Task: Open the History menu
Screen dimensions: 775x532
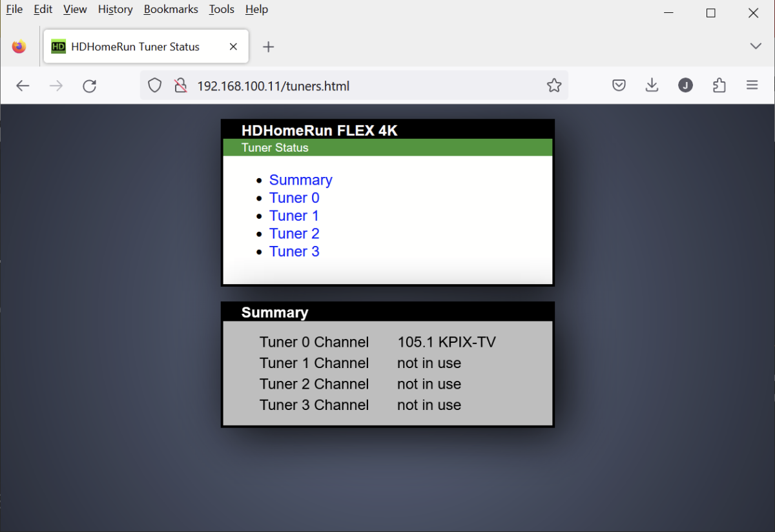Action: tap(116, 10)
